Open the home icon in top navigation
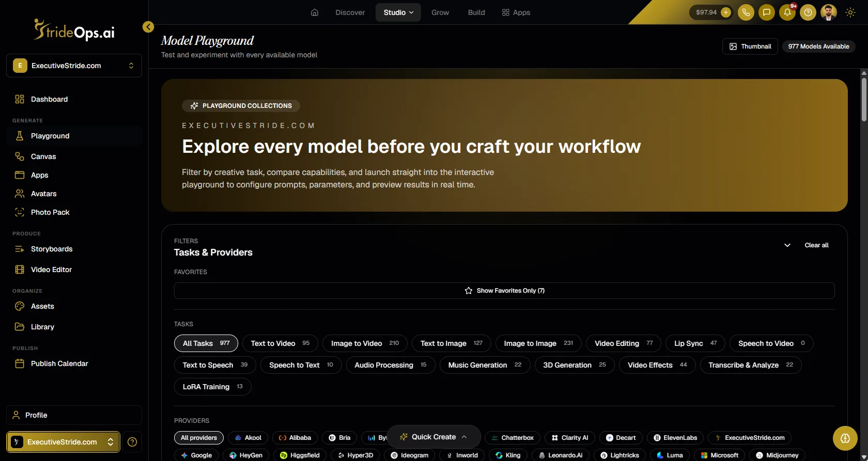Screen dimensions: 868x461 click(x=315, y=12)
